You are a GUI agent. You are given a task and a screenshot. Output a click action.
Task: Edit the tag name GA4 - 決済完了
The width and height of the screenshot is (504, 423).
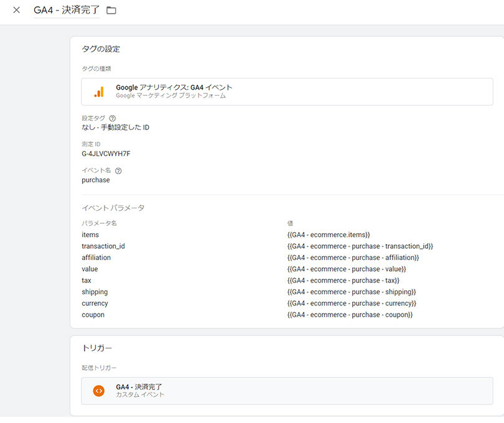coord(67,10)
